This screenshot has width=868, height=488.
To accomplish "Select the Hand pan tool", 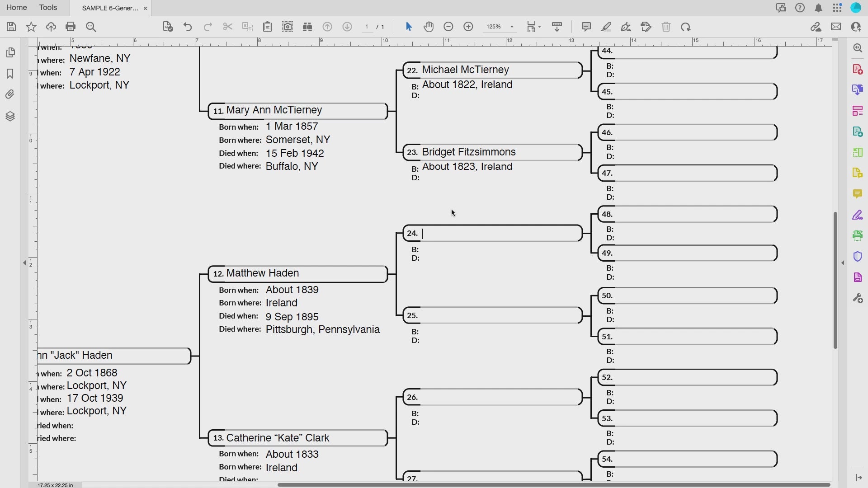I will [x=429, y=27].
